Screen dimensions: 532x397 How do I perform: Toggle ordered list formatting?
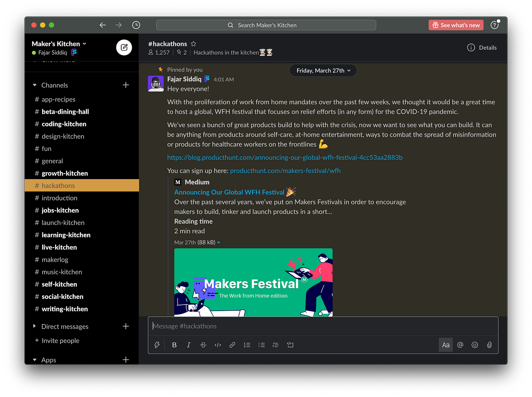[247, 345]
